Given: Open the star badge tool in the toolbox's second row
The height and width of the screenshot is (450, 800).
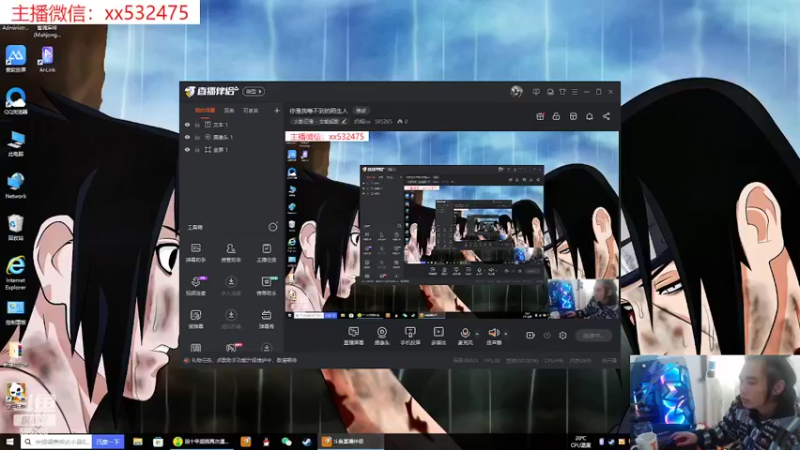Looking at the screenshot, I should (x=266, y=286).
